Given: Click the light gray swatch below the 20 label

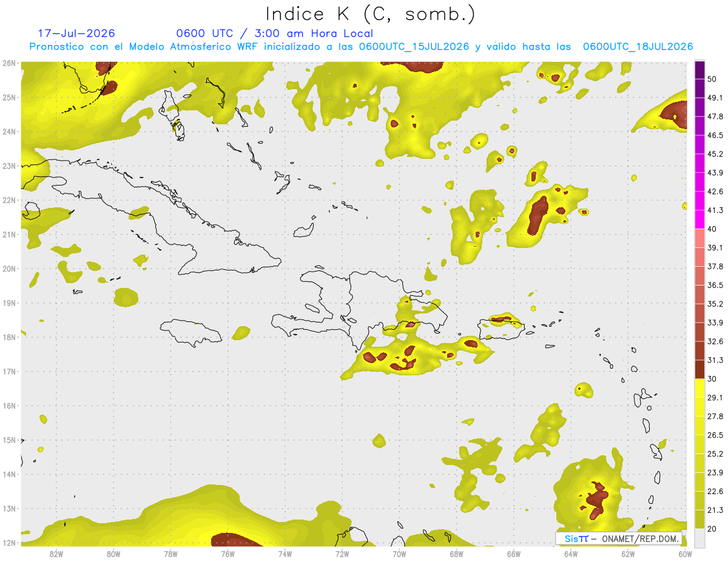Looking at the screenshot, I should pos(699,538).
